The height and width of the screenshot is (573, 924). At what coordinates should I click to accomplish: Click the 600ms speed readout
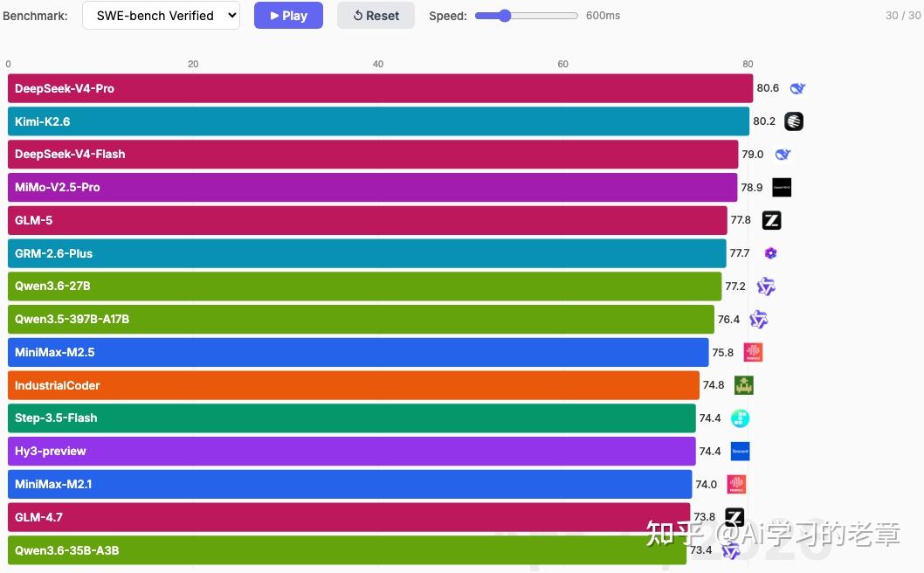[x=603, y=16]
